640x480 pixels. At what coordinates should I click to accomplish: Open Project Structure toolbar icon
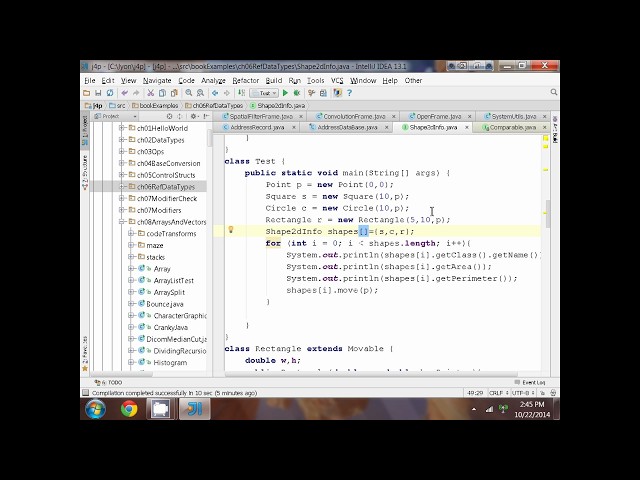(323, 93)
